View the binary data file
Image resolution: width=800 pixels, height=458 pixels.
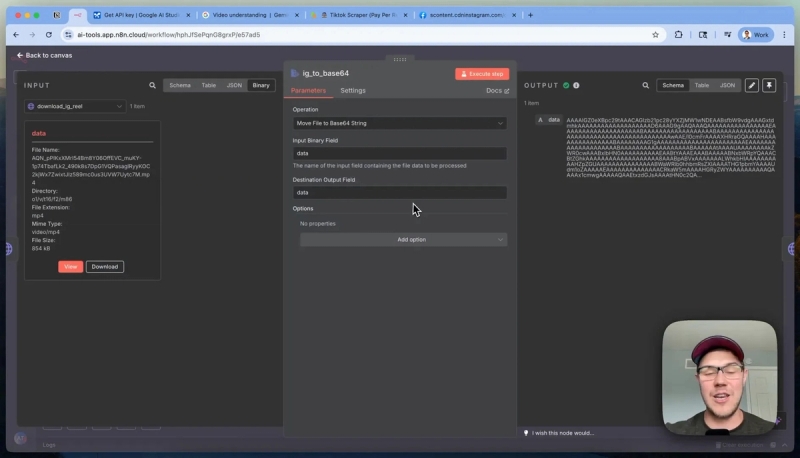click(x=70, y=267)
